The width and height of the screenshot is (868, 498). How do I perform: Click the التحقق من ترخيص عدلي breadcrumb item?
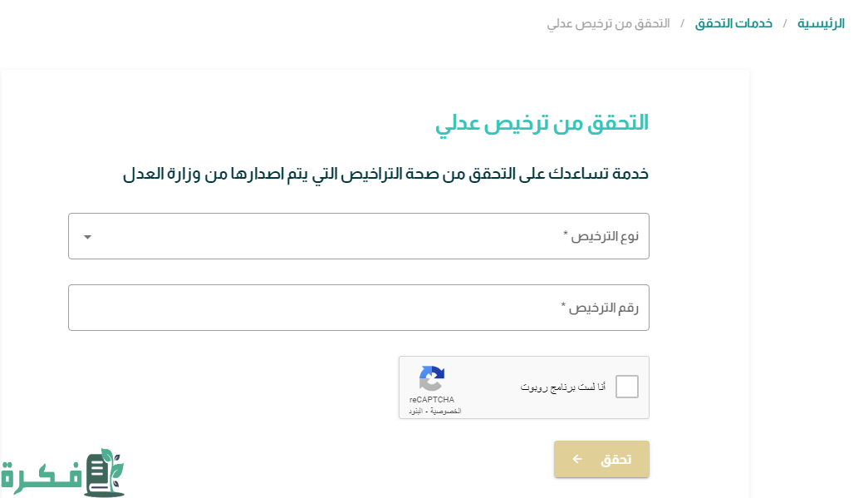608,23
